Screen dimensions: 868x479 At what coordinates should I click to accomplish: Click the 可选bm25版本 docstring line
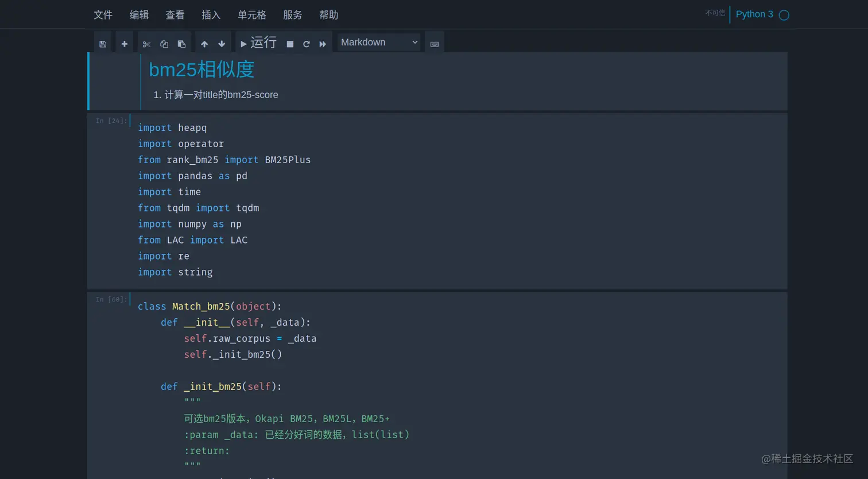click(x=287, y=419)
